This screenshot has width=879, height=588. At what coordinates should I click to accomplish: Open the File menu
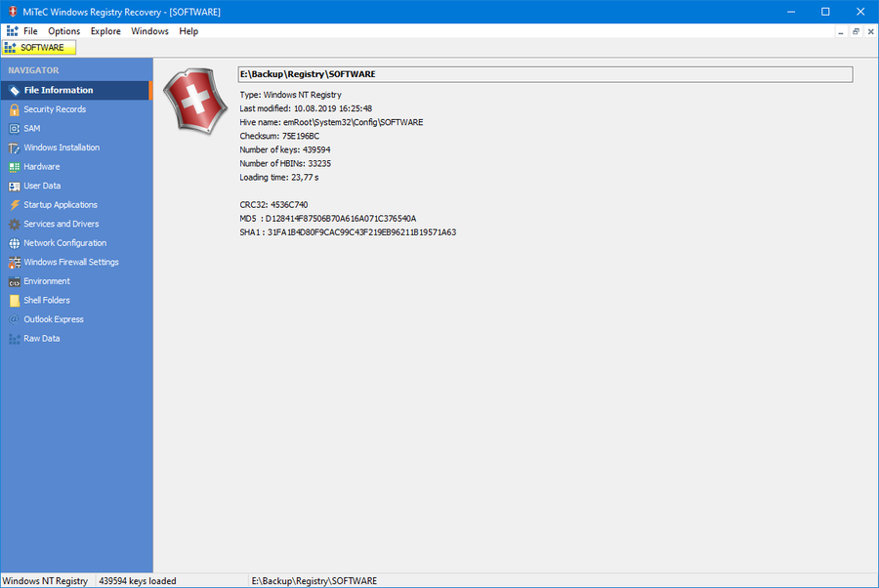30,30
